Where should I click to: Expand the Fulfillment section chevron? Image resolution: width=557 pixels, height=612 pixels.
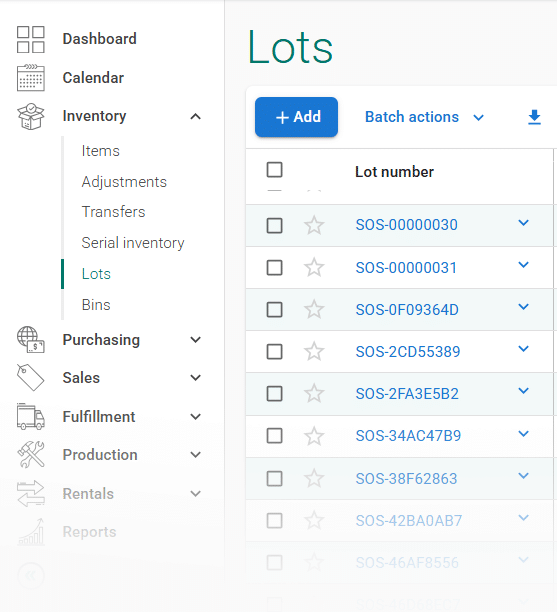196,416
